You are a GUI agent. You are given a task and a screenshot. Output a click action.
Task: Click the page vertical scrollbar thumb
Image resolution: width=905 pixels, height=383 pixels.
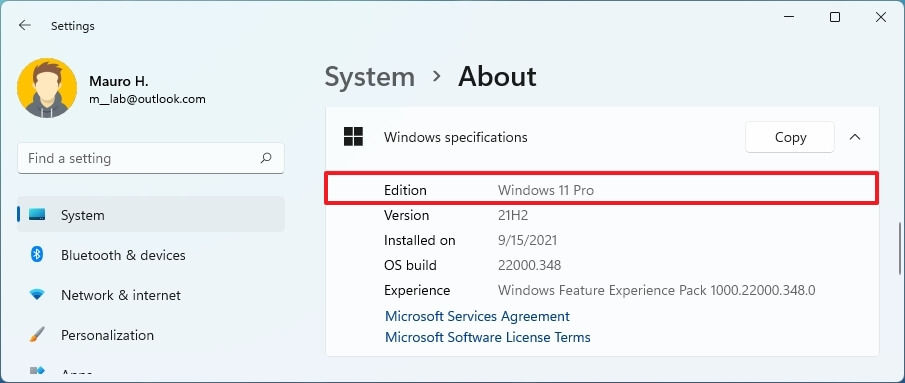[900, 248]
